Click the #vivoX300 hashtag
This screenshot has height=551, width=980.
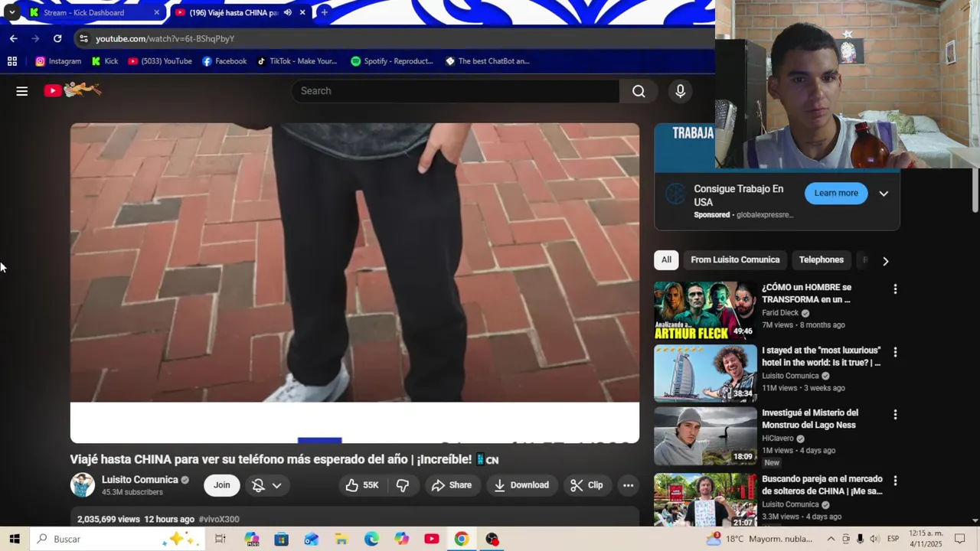click(x=219, y=519)
